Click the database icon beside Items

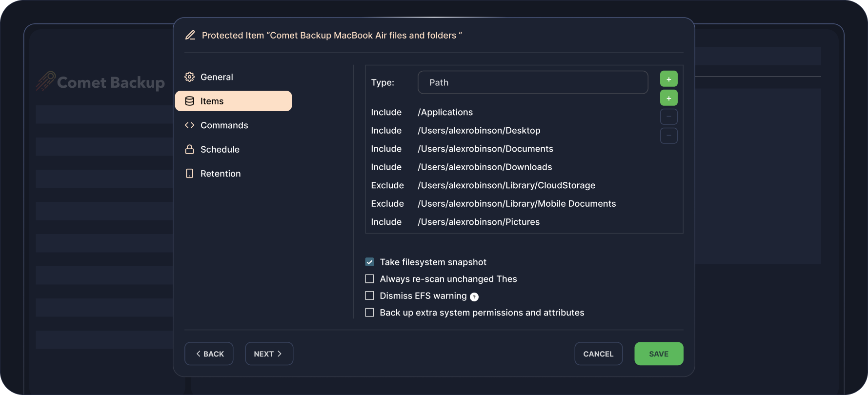(190, 101)
